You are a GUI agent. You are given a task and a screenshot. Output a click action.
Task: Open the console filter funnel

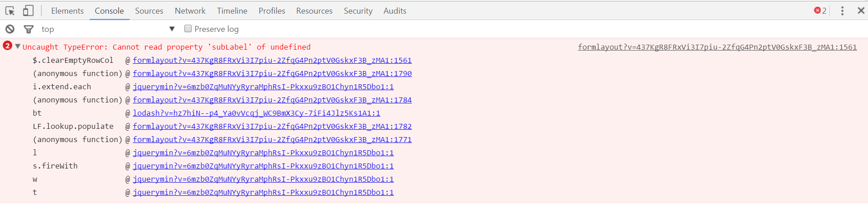point(29,29)
